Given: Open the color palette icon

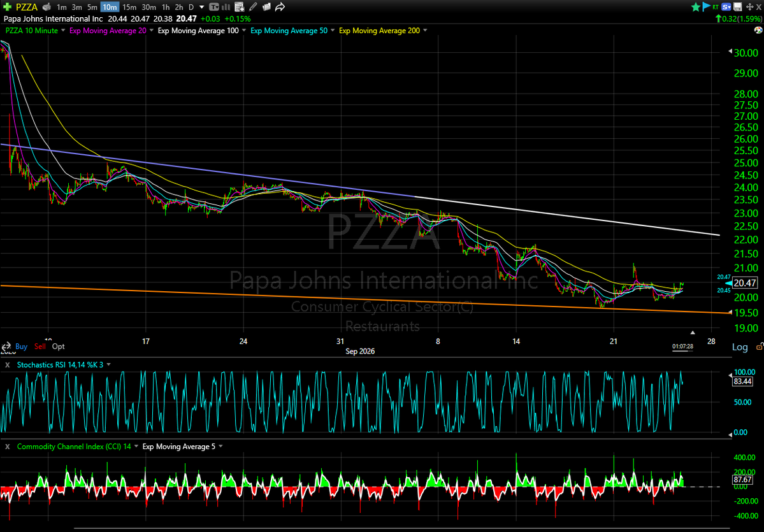Looking at the screenshot, I should point(758,30).
